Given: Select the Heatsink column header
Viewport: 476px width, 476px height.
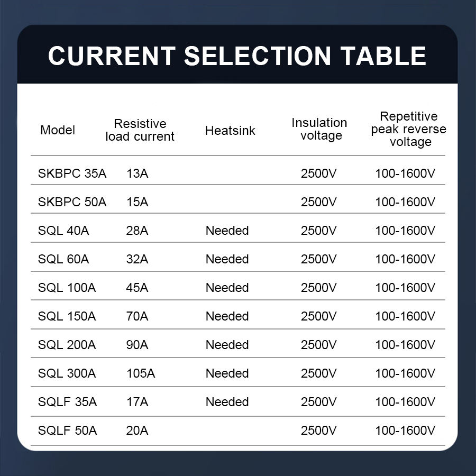Looking at the screenshot, I should 230,131.
